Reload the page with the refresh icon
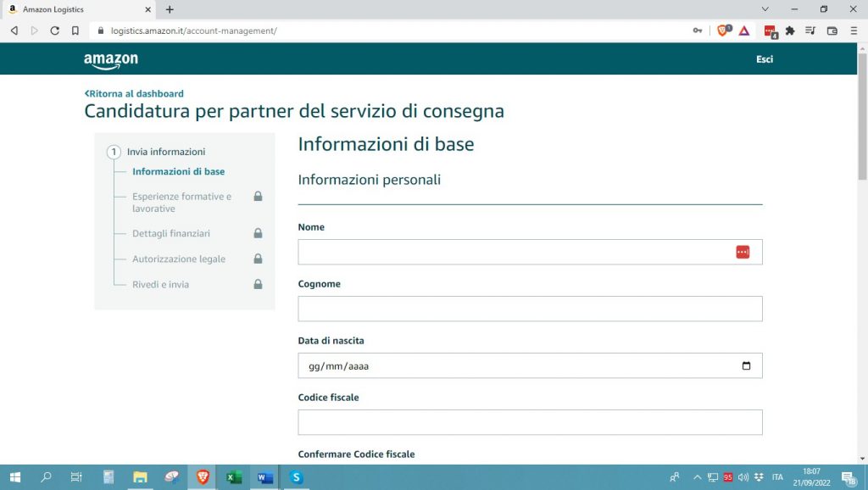868x490 pixels. pos(54,30)
